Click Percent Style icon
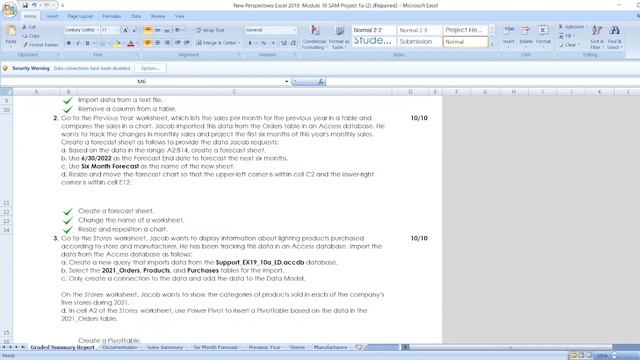This screenshot has height=360, width=640. 264,43
